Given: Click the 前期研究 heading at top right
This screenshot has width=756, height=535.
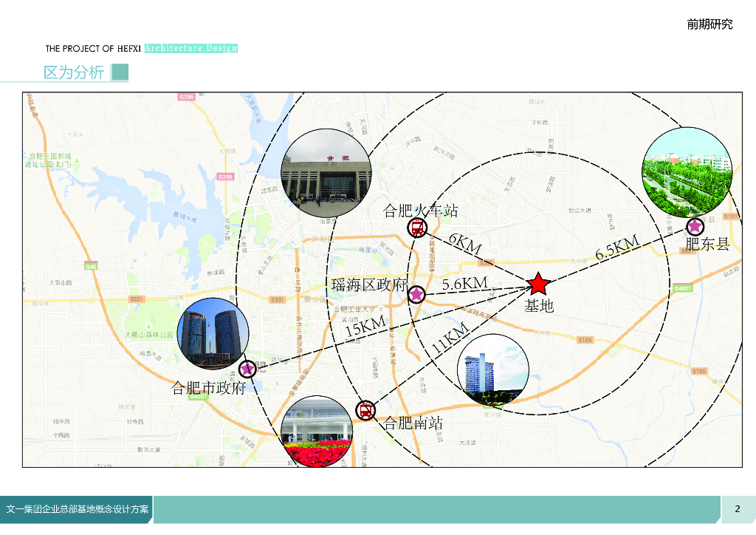Looking at the screenshot, I should click(x=709, y=24).
